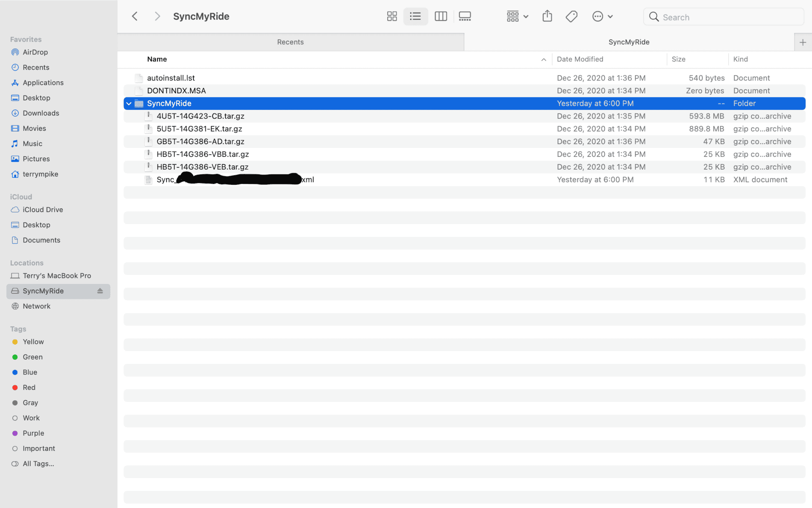Switch to icon grid view
This screenshot has width=812, height=508.
point(392,16)
